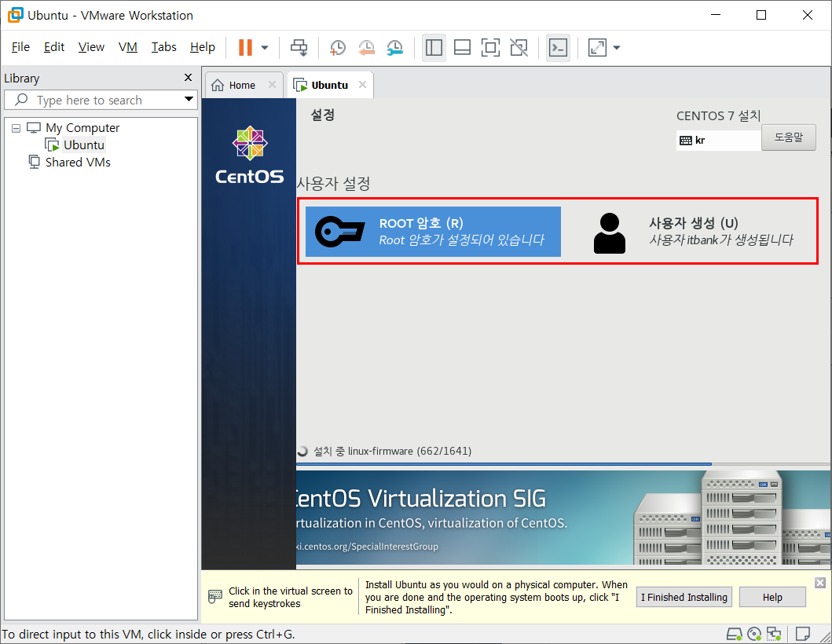Click the message log status icon

click(803, 634)
